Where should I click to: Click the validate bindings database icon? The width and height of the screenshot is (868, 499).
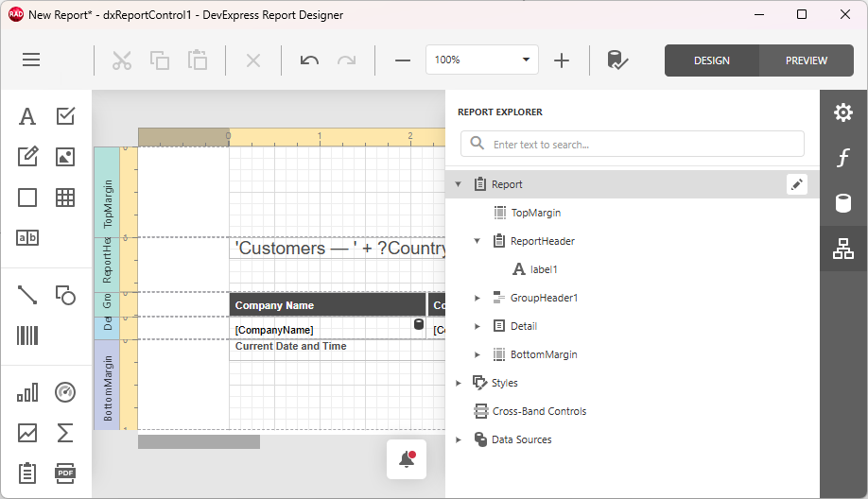point(617,60)
